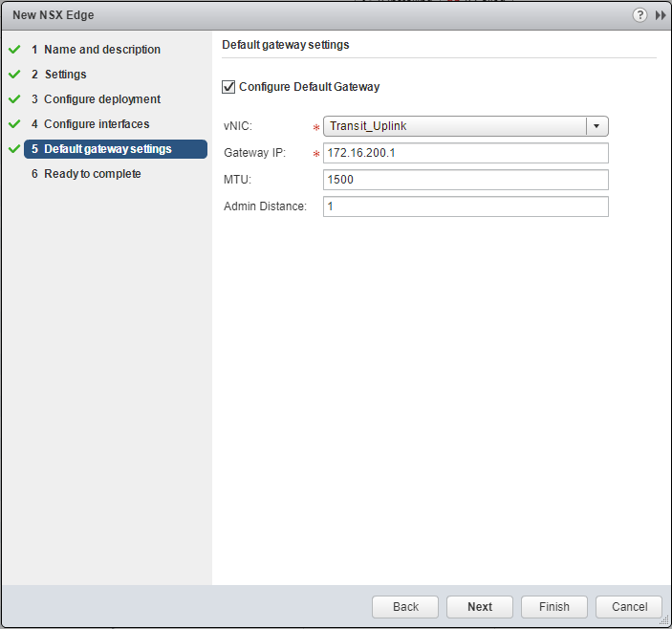The image size is (672, 629).
Task: Click the Admin Distance field
Action: (466, 206)
